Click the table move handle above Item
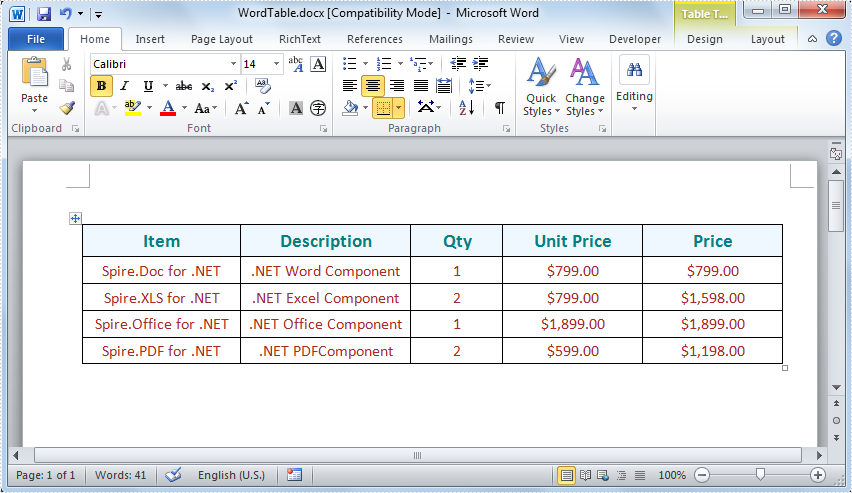The image size is (852, 493). [x=75, y=219]
